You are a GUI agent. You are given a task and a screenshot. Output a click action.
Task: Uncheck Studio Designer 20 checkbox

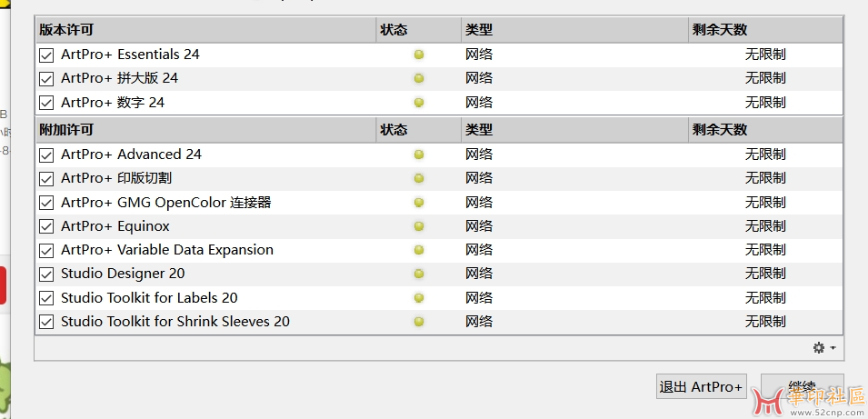46,274
